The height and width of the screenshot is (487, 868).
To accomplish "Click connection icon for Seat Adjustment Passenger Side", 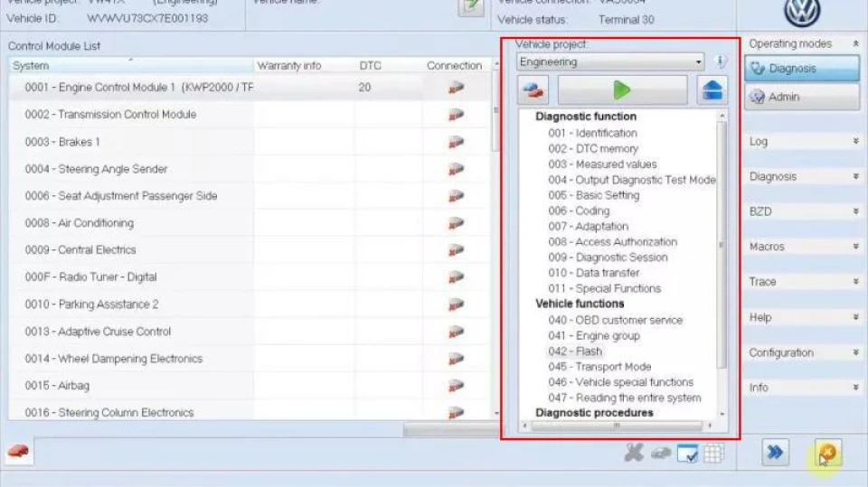I will [x=456, y=196].
